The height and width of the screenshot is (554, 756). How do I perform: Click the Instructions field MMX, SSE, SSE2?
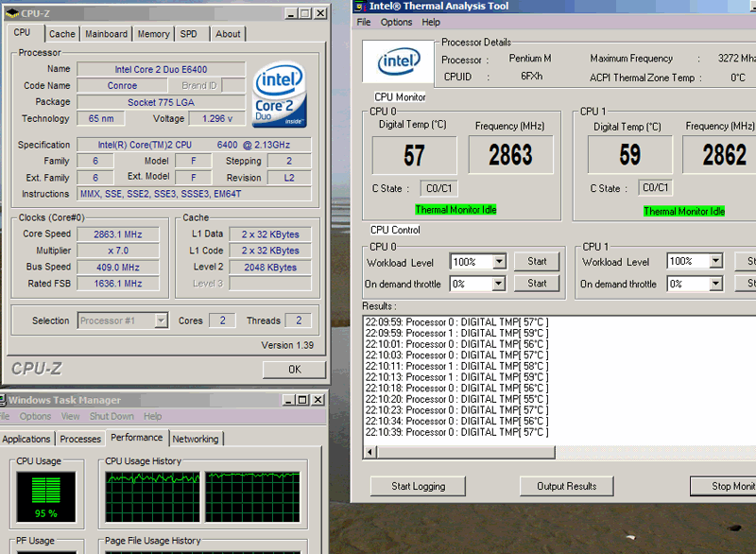click(x=195, y=194)
